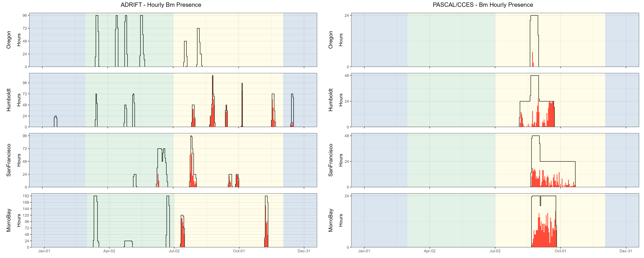
Task: Click the 24 y-axis tick in PASCAL/CCES MorroBay panel
Action: click(x=347, y=196)
